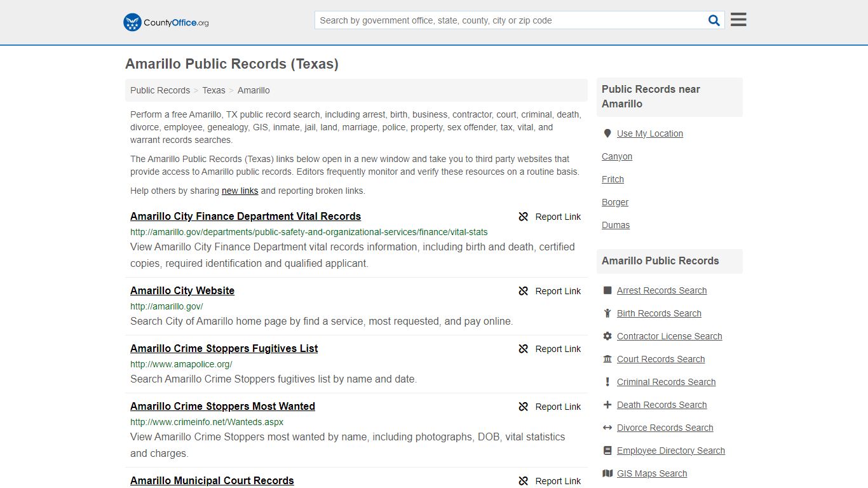The width and height of the screenshot is (868, 488).
Task: Click the location pin icon by Use My Location
Action: 607,133
